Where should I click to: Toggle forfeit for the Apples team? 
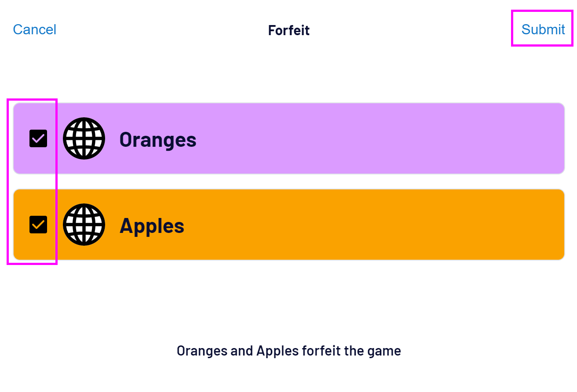pos(38,225)
